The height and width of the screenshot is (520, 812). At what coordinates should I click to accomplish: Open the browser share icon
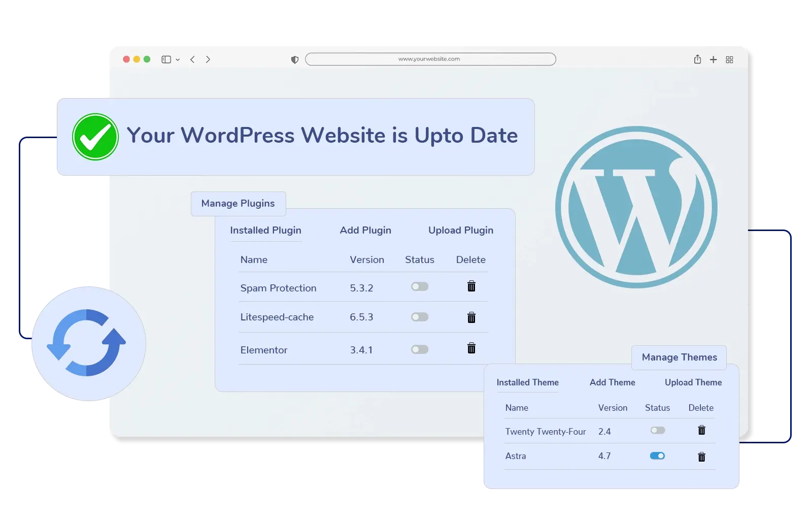click(x=697, y=59)
